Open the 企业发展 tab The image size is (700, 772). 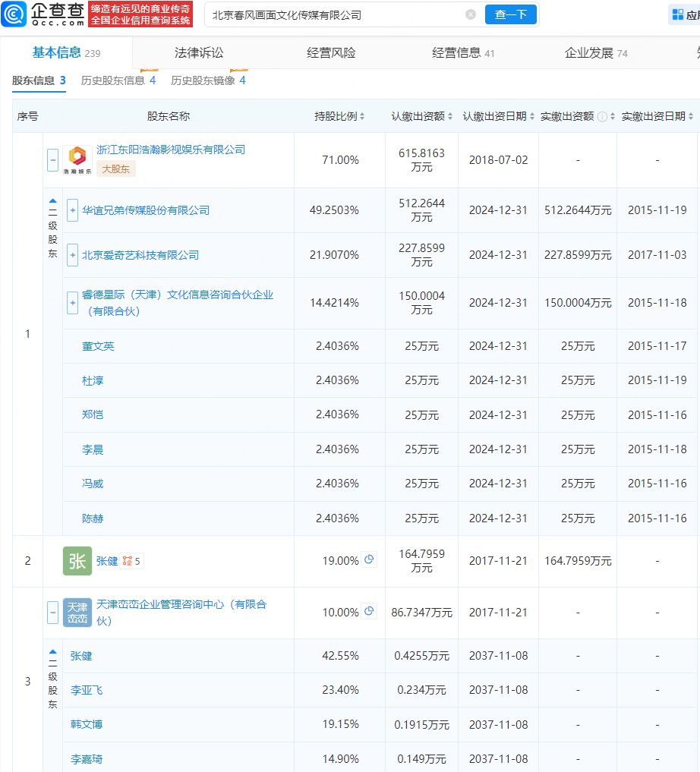pyautogui.click(x=596, y=52)
